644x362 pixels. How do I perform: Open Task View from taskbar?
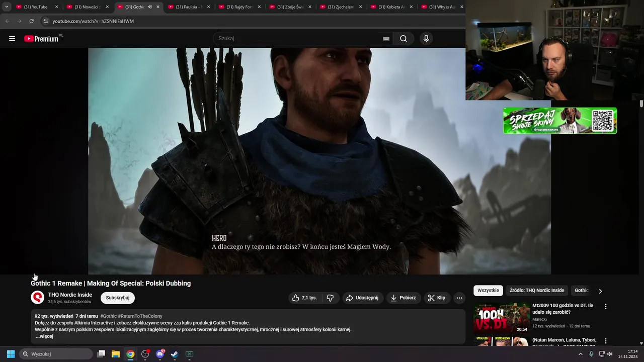click(101, 354)
